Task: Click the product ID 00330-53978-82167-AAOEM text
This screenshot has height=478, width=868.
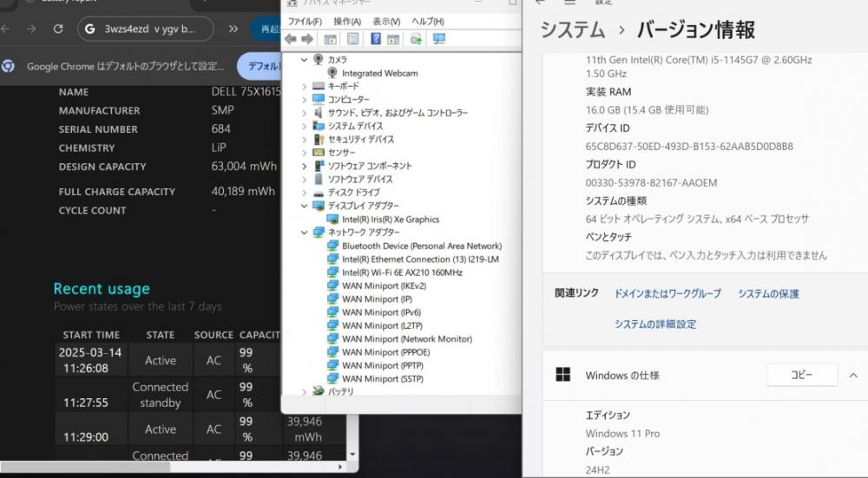Action: point(651,182)
